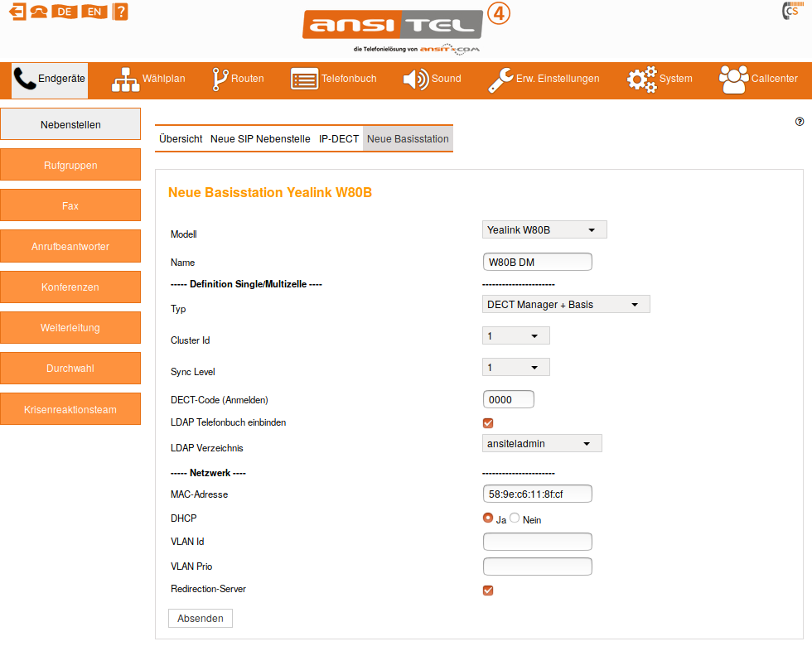812x651 pixels.
Task: Click the telephone icon in the top bar
Action: pos(38,12)
